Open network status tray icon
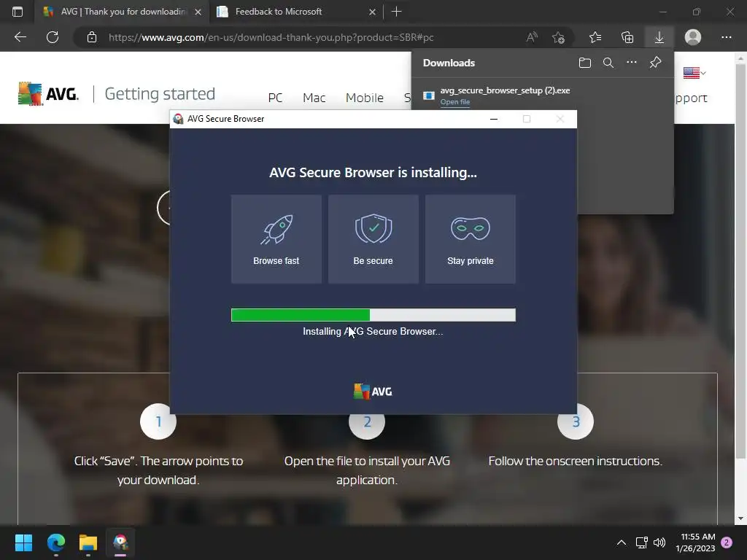Viewport: 747px width, 560px height. click(x=642, y=542)
